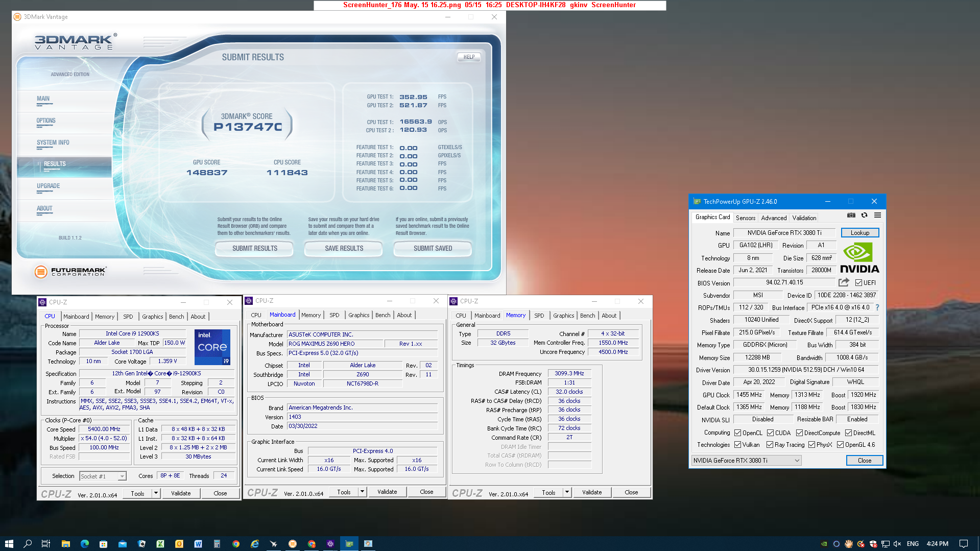Viewport: 980px width, 551px height.
Task: Expand Tools dropdown arrow in CPU-Z Memory window
Action: [x=567, y=492]
